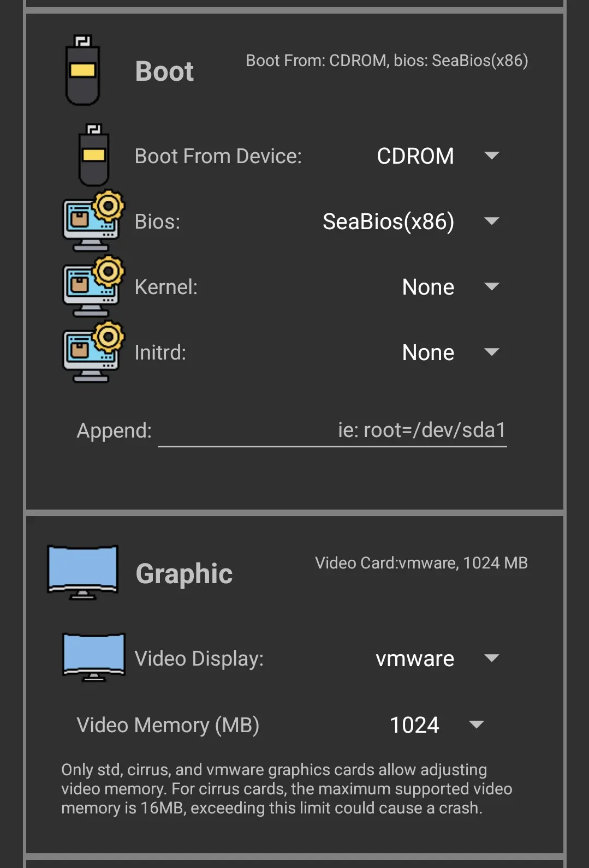Tap the USB drive icon beside Boot heading
Screen dimensions: 589x868
(82, 70)
